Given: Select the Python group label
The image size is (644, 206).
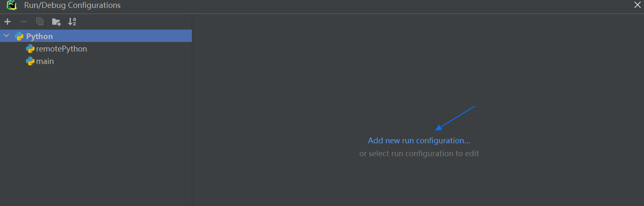Looking at the screenshot, I should tap(39, 36).
